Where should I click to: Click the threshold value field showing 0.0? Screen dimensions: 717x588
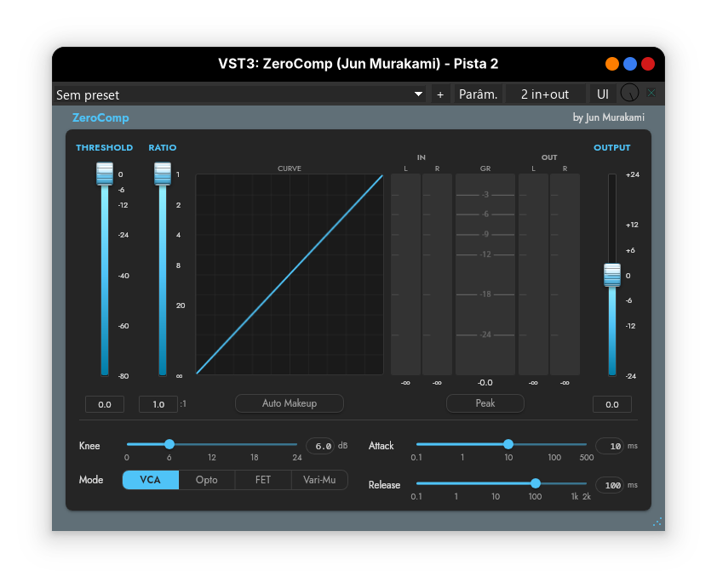(105, 404)
